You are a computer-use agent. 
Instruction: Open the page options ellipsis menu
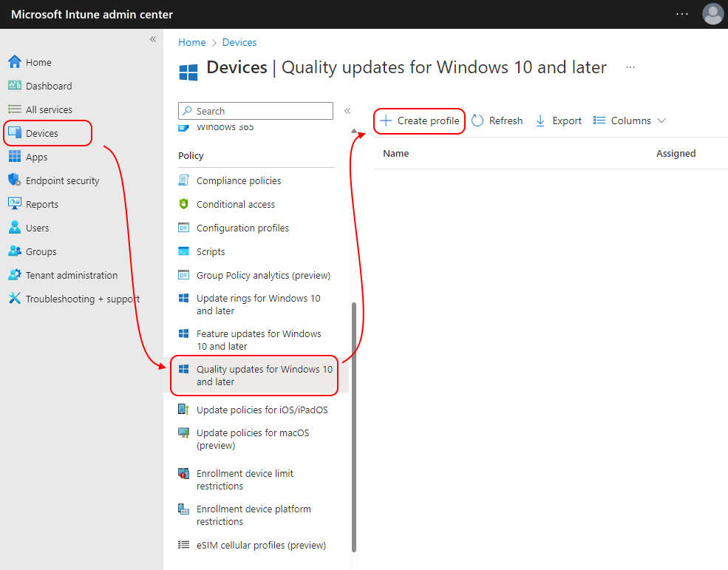tap(630, 67)
